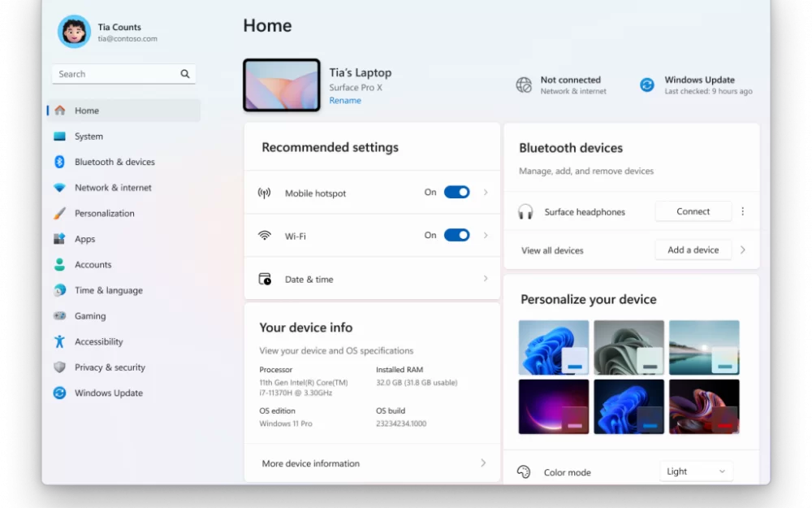The height and width of the screenshot is (508, 812).
Task: Click the Gaming controller icon
Action: coord(59,315)
